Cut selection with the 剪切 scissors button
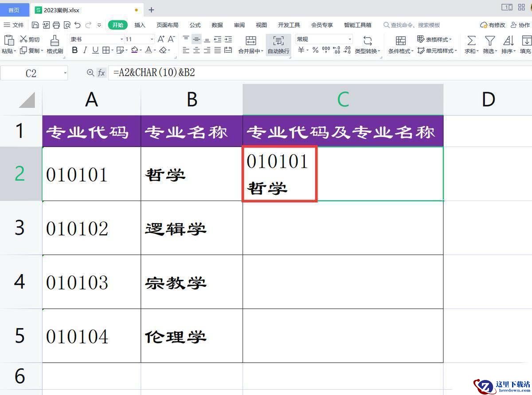Image resolution: width=532 pixels, height=395 pixels. 30,39
